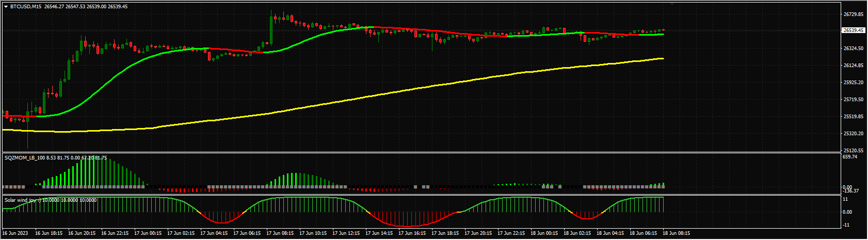The image size is (868, 240).
Task: Click the 25120.55 price scale value
Action: click(x=854, y=151)
